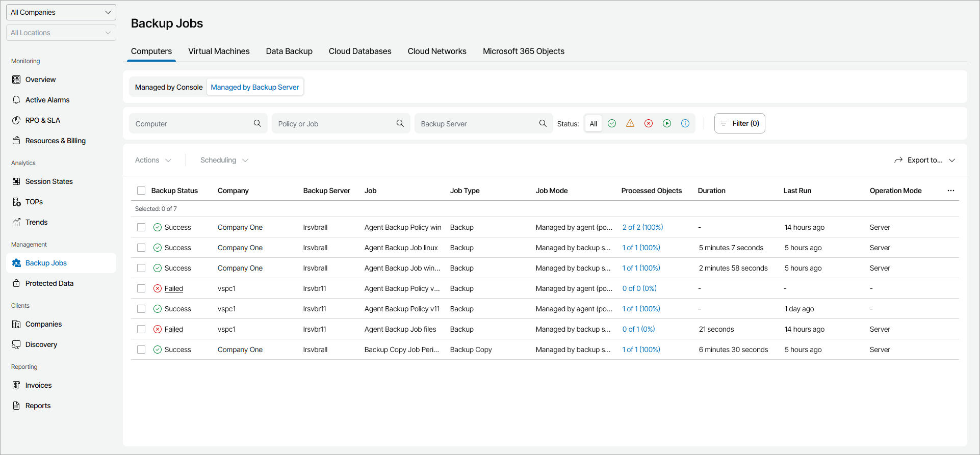Viewport: 980px width, 455px height.
Task: Click search icon in Computer field
Action: pos(257,123)
